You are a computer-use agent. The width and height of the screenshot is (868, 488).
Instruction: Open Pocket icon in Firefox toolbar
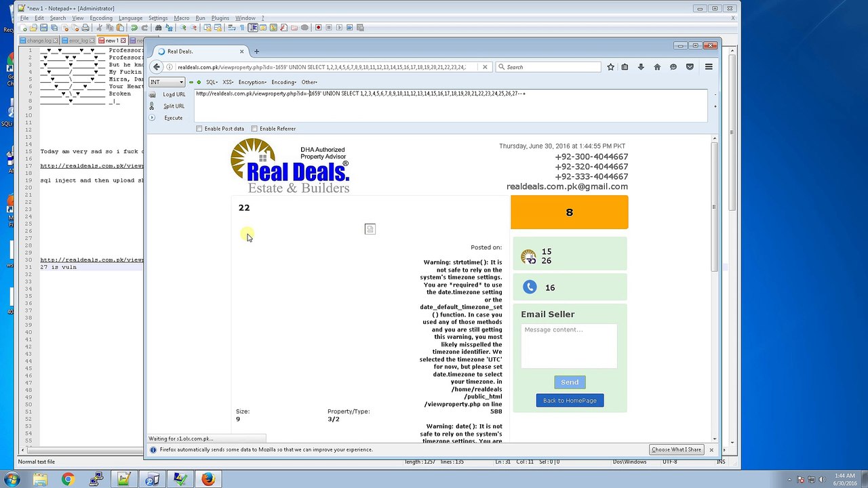point(690,67)
